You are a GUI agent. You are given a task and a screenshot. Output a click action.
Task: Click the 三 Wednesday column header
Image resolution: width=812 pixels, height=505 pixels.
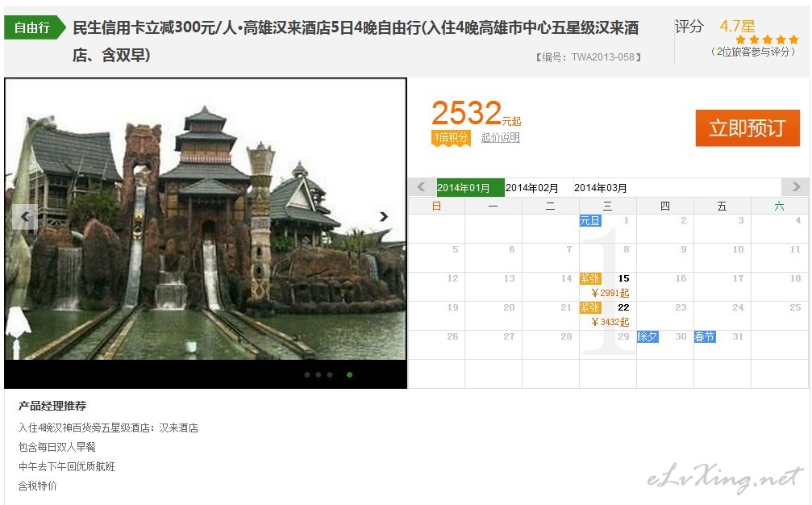[x=608, y=207]
